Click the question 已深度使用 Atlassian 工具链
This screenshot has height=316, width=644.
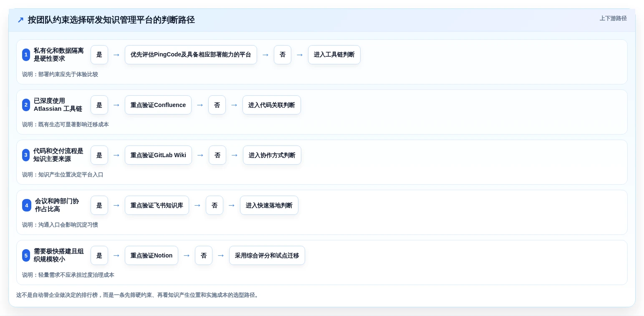[x=58, y=105]
